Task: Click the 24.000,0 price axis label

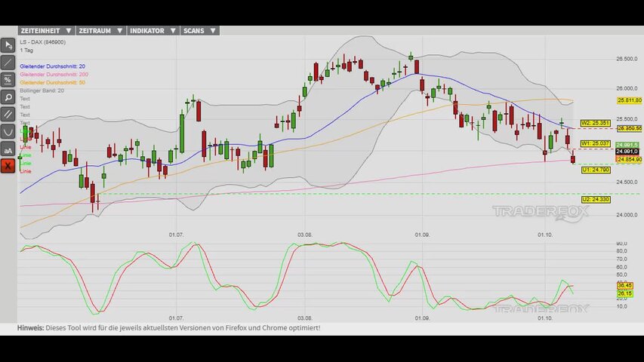Action: [x=627, y=215]
